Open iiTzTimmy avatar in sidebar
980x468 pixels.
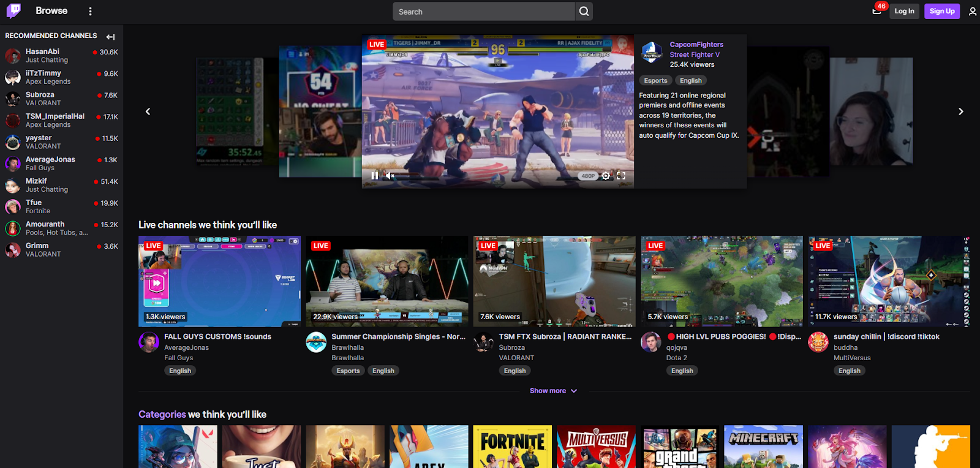(13, 77)
